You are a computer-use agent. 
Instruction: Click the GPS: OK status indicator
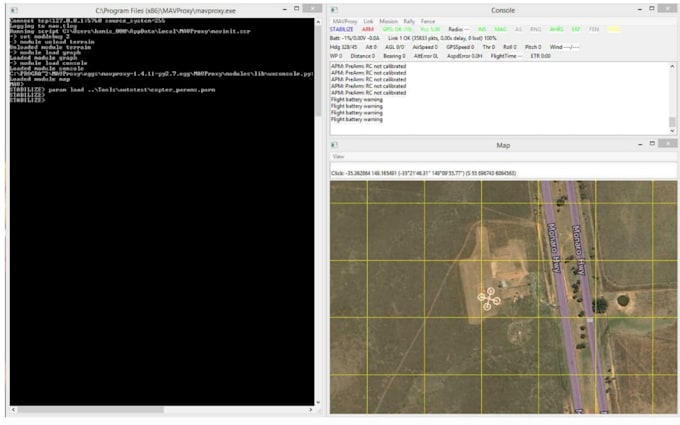click(x=397, y=29)
